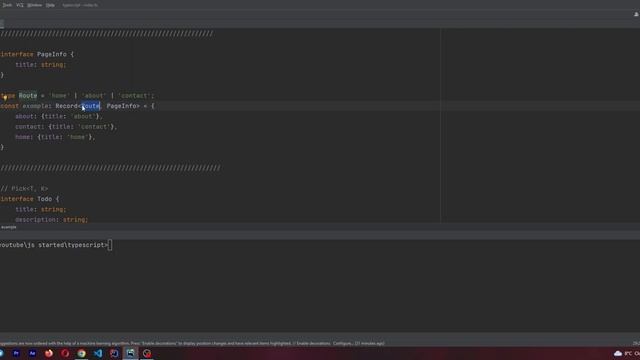Open Adobe After Effects from the taskbar
Image resolution: width=640 pixels, height=360 pixels.
pyautogui.click(x=33, y=353)
